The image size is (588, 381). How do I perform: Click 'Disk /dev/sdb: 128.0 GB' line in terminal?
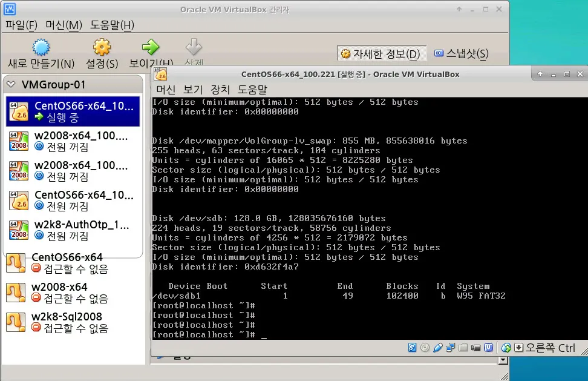269,218
